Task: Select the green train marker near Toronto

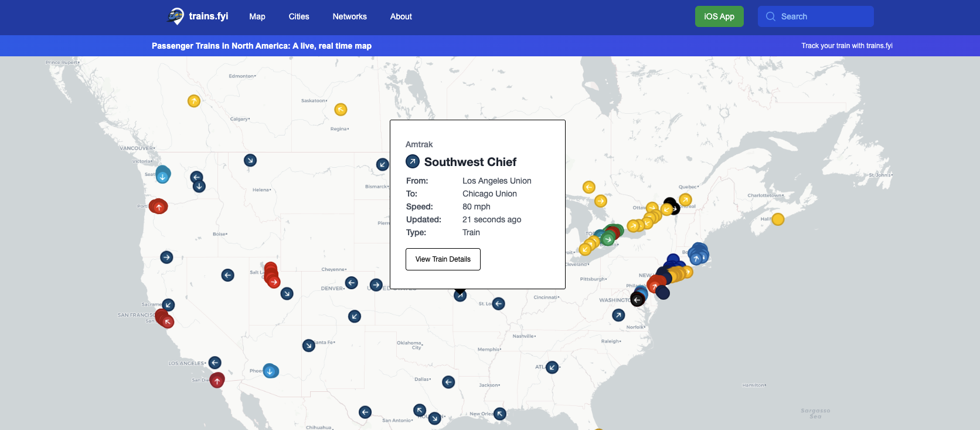Action: pos(608,239)
